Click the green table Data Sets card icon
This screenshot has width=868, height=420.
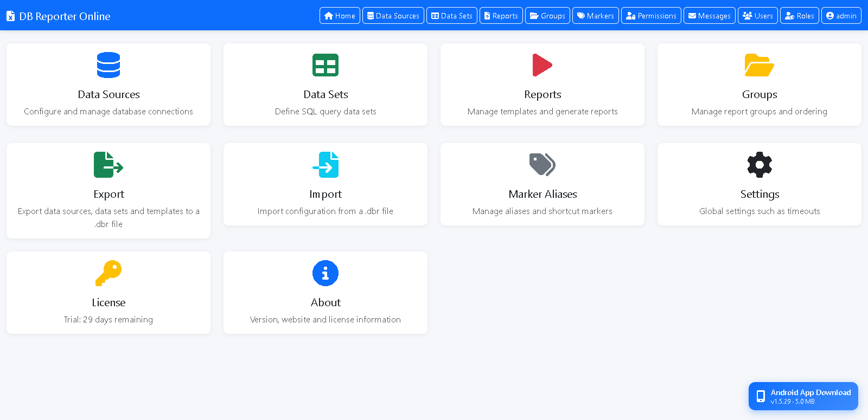pos(325,65)
